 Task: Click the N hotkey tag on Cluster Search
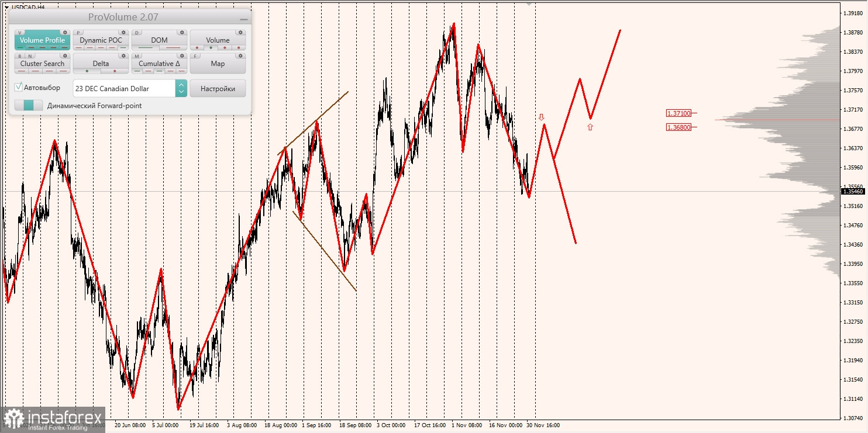[x=30, y=56]
